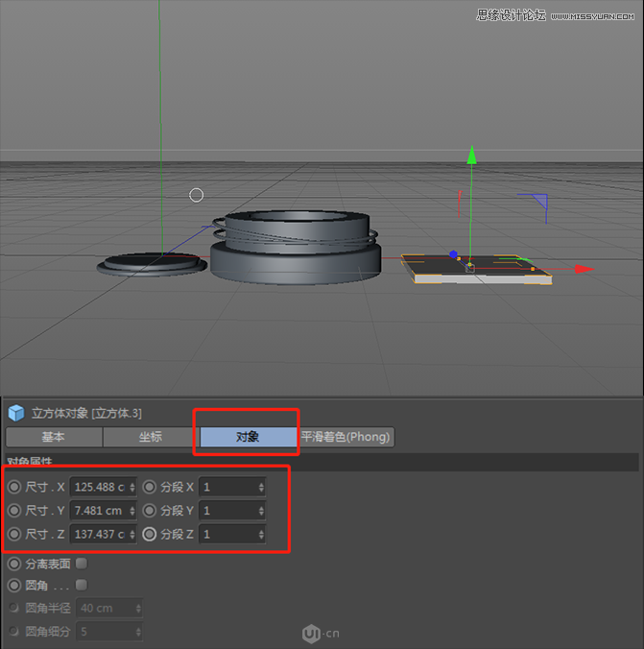Switch to the 坐标 tab
The width and height of the screenshot is (644, 649).
(x=151, y=437)
